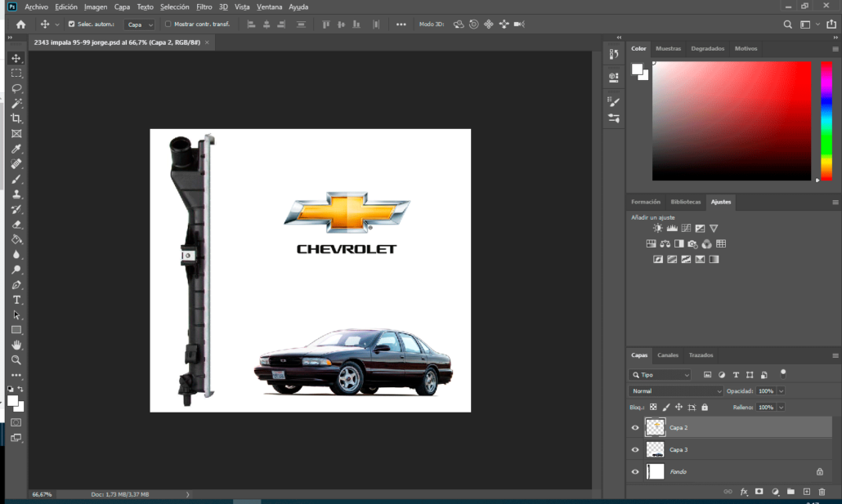Add a layer mask
Viewport: 842px width, 504px height.
tap(759, 492)
